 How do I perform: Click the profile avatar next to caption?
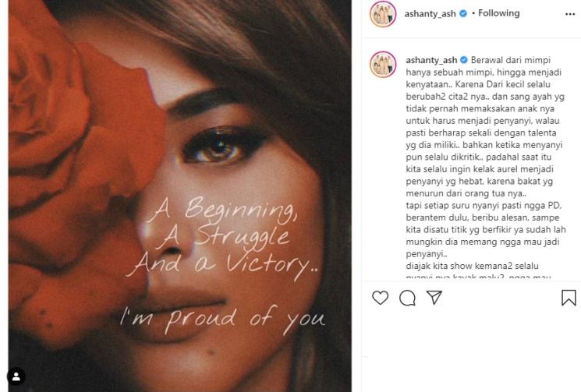point(383,64)
